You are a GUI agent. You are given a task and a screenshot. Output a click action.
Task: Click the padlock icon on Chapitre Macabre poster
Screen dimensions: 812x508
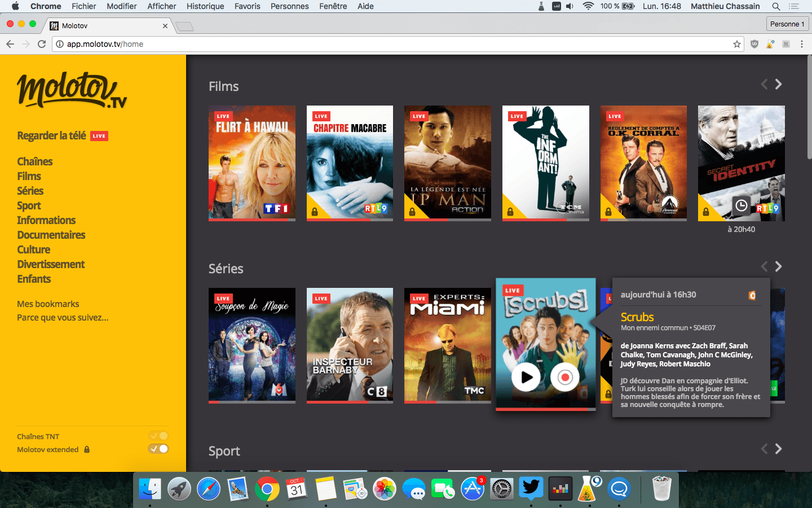coord(315,212)
